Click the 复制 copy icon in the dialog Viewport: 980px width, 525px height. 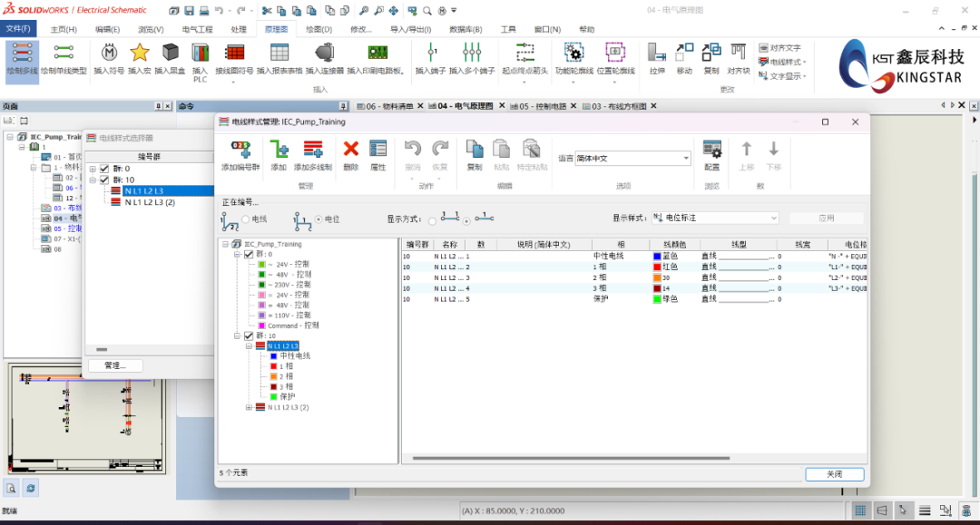tap(475, 150)
